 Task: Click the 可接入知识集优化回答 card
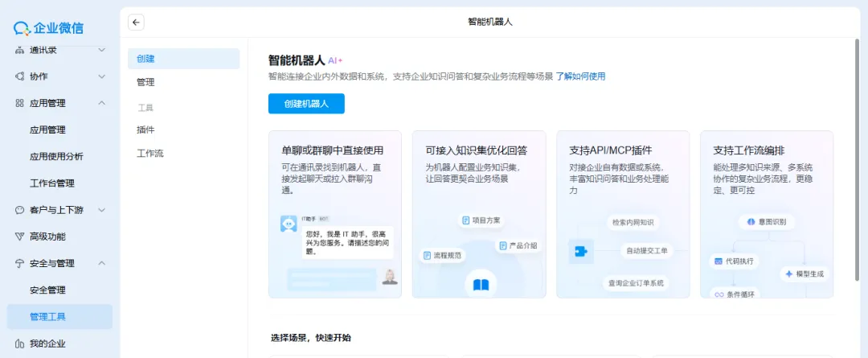(479, 215)
